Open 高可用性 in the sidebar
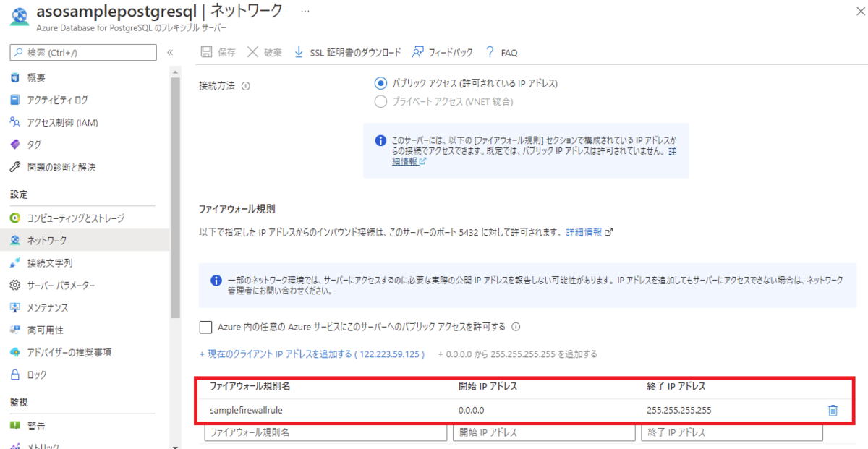 click(46, 330)
